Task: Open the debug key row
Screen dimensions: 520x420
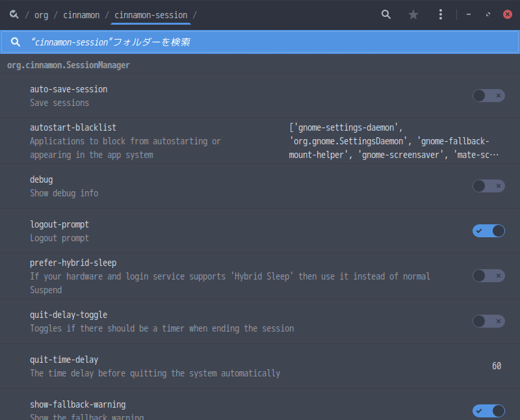Action: pos(260,186)
